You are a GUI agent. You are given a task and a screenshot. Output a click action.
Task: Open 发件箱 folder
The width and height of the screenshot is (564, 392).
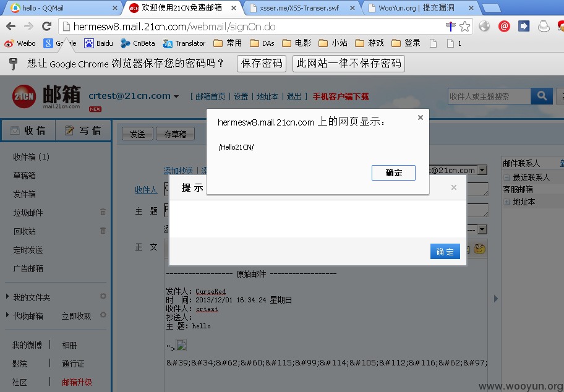click(25, 194)
